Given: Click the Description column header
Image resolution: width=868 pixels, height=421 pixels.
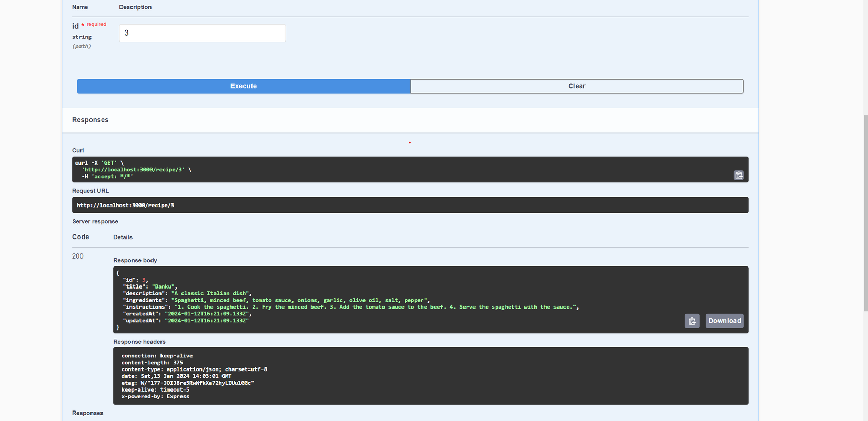Looking at the screenshot, I should (x=135, y=7).
